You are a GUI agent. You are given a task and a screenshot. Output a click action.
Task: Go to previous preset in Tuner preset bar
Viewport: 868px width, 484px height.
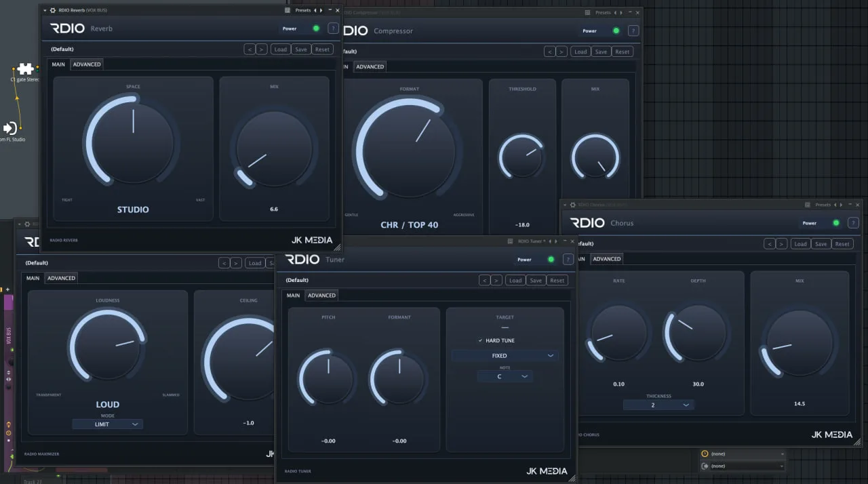click(x=484, y=280)
